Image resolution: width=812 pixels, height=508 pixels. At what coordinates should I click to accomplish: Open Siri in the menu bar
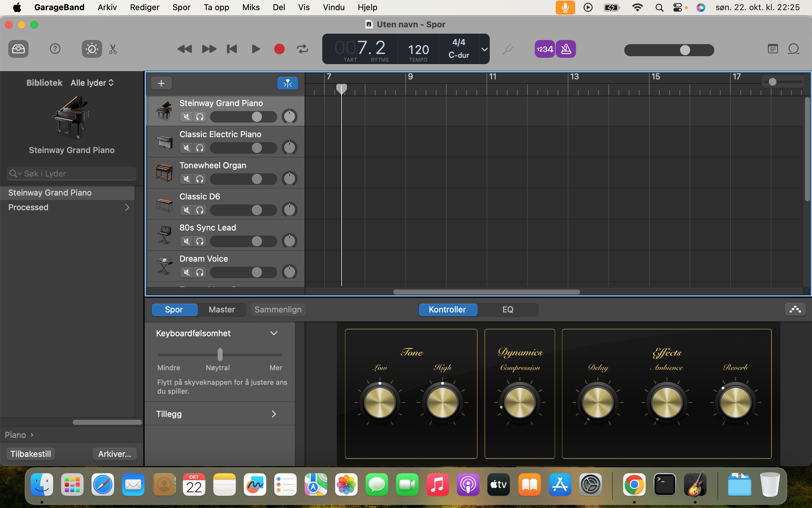pyautogui.click(x=701, y=7)
